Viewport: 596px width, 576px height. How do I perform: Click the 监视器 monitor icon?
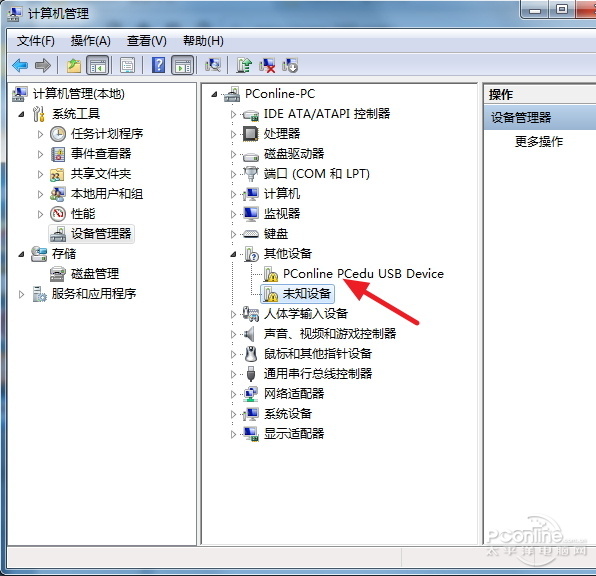click(x=251, y=214)
